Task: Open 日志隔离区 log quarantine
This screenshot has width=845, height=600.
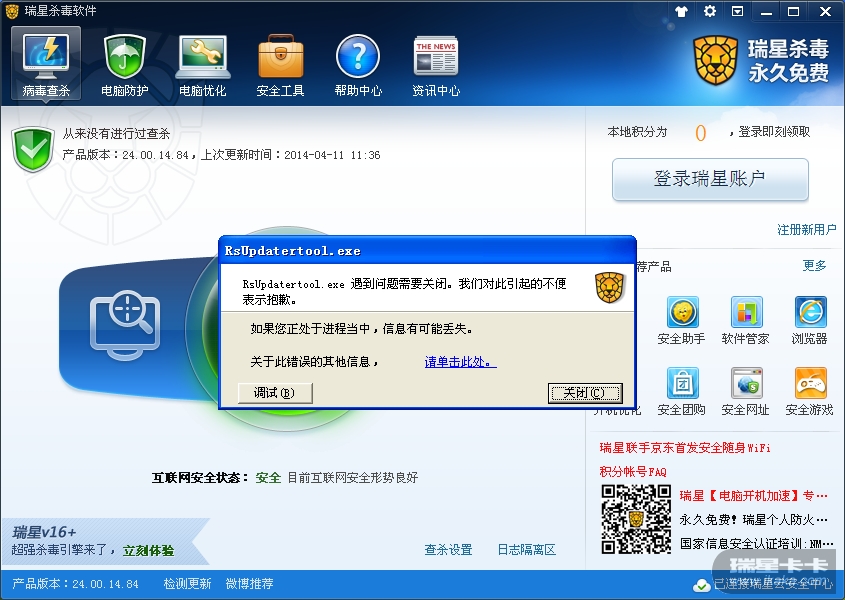Action: 527,550
